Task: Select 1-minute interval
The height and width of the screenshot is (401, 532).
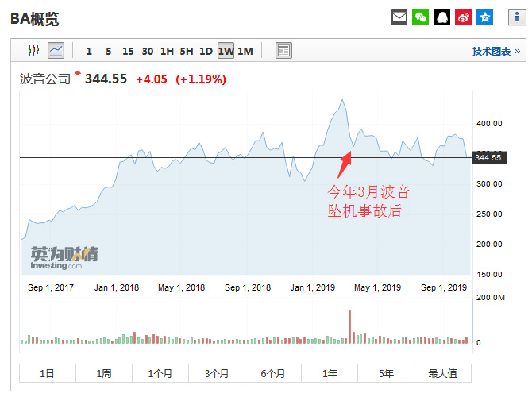Action: (89, 52)
